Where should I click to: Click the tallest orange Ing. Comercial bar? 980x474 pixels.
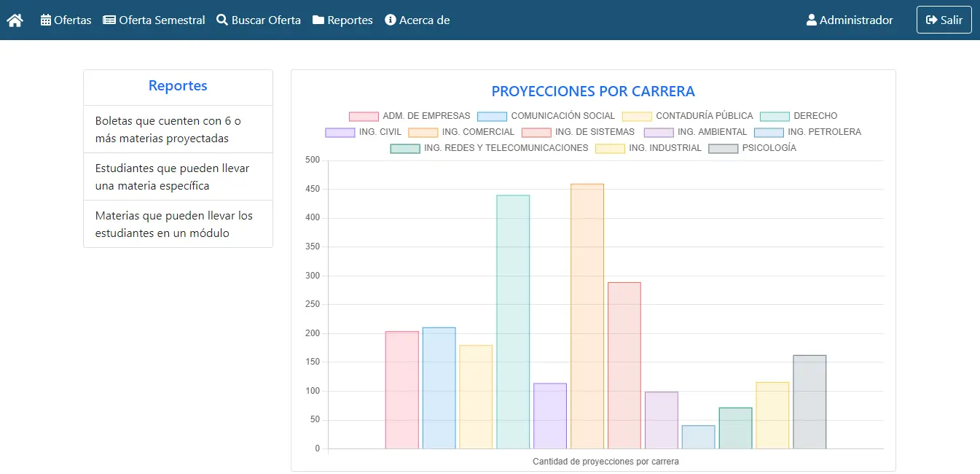point(587,316)
